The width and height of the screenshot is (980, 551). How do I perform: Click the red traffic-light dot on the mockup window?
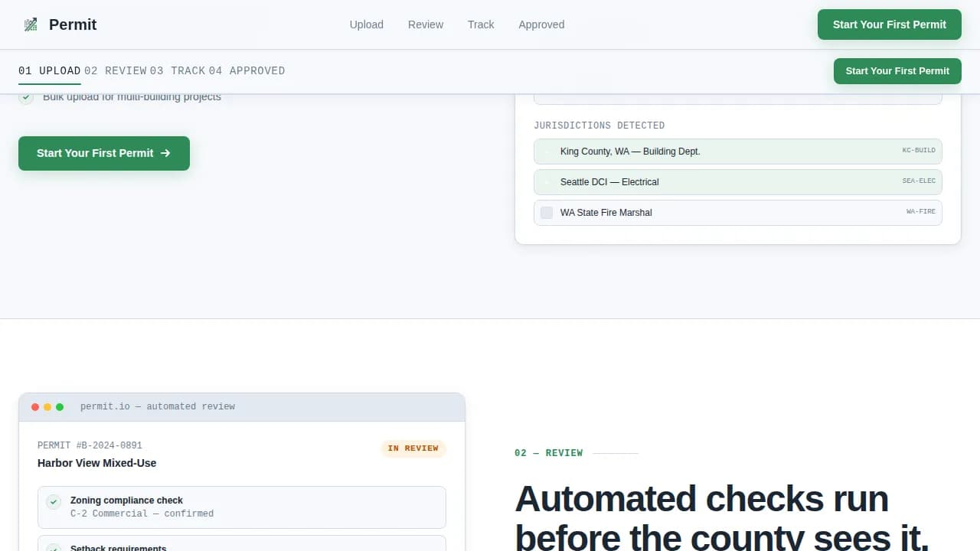[x=35, y=406]
